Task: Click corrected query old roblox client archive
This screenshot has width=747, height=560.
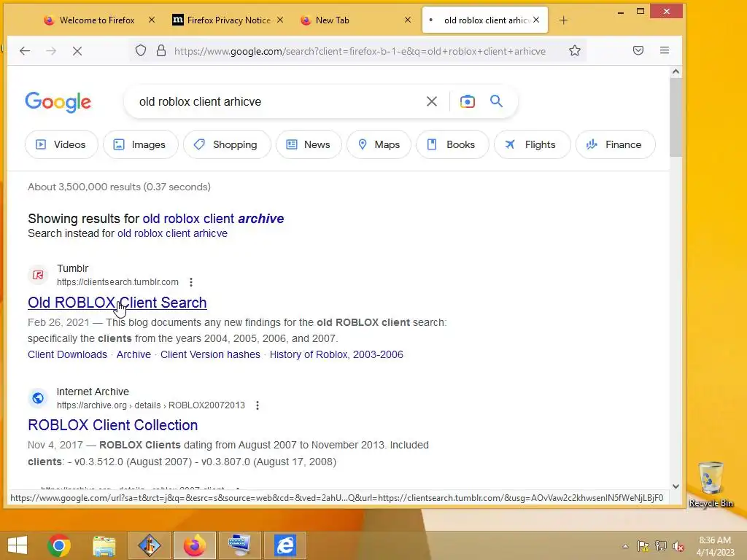Action: [213, 219]
